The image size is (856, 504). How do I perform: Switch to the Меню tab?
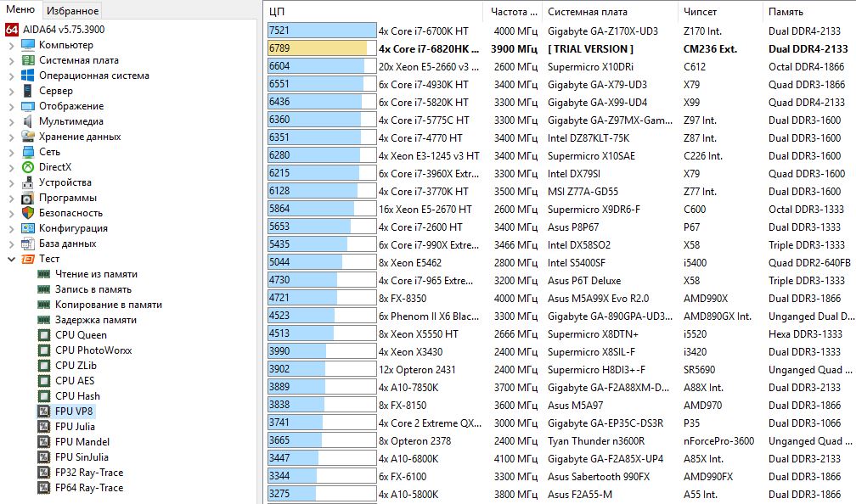(x=20, y=9)
